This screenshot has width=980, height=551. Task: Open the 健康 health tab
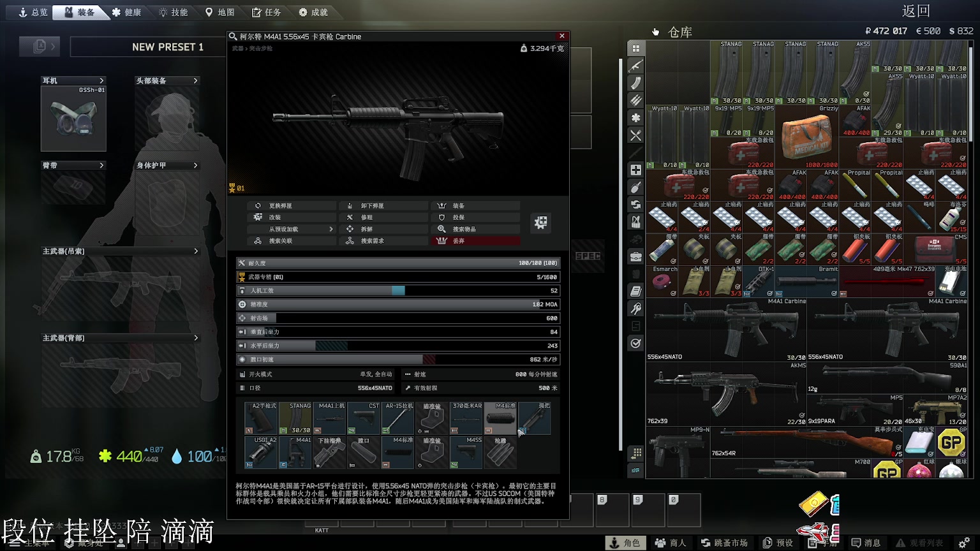[126, 12]
